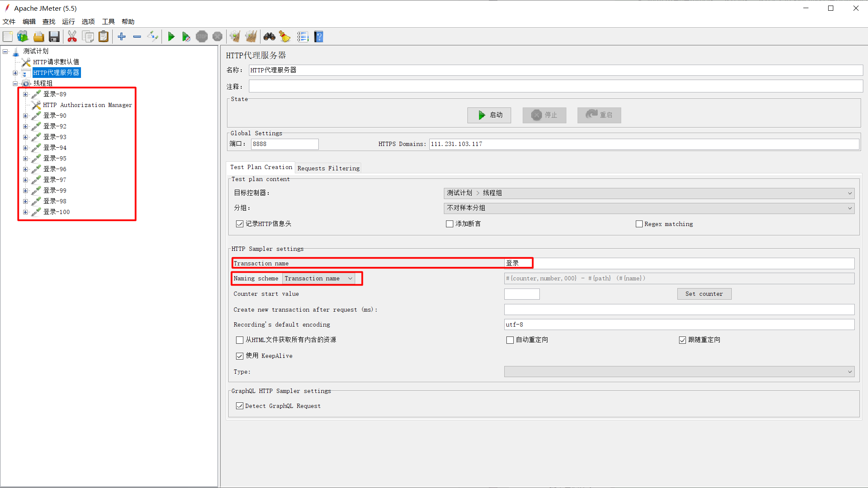Toggle 记录HTTP信息头 checkbox
Screen dimensions: 868x488
coord(239,224)
